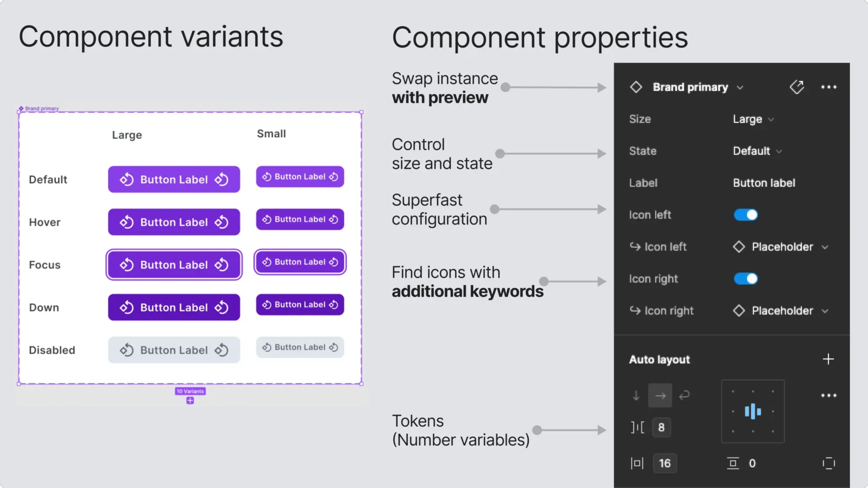Click the Default row label
This screenshot has width=868, height=488.
click(48, 180)
